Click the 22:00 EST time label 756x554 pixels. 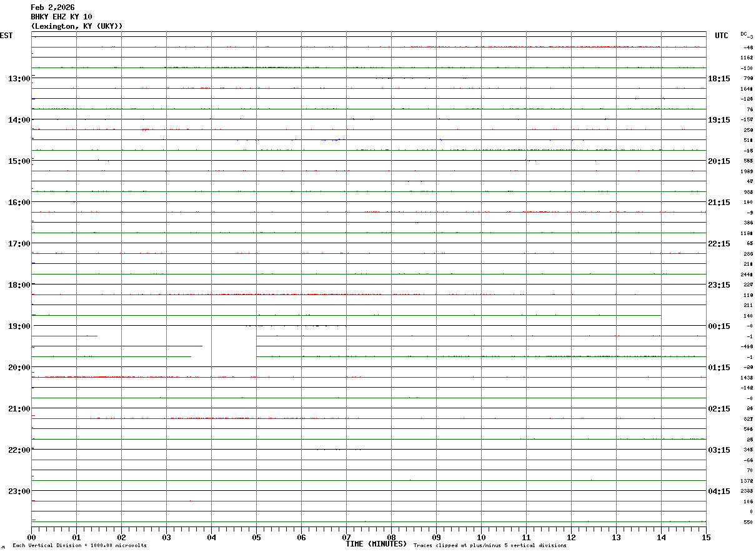(19, 450)
